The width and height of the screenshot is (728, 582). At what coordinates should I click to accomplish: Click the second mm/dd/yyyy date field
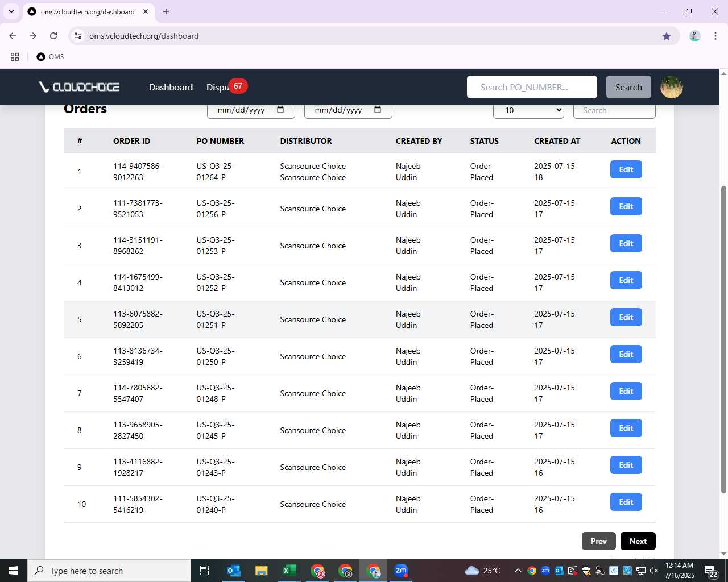pos(348,110)
